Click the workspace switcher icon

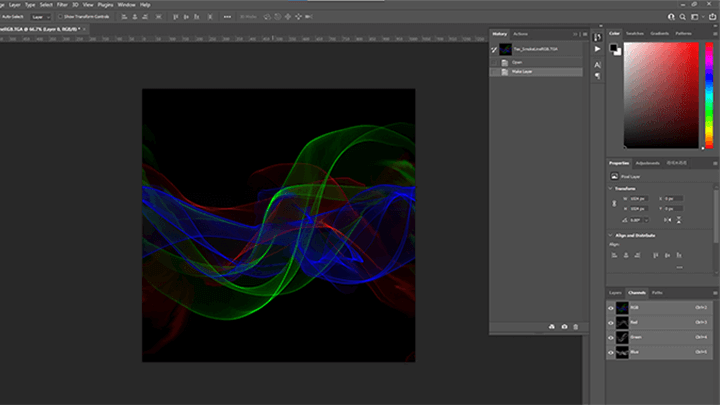click(x=695, y=17)
